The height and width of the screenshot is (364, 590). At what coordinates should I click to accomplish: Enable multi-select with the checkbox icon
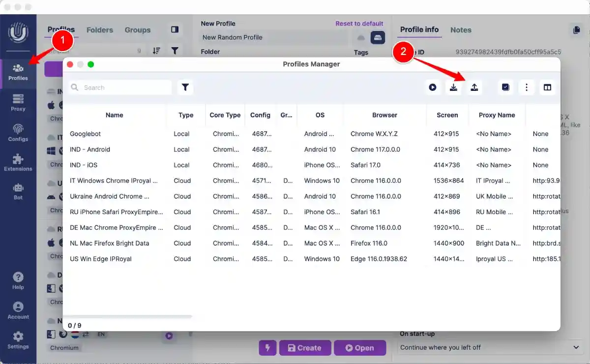[x=505, y=87]
